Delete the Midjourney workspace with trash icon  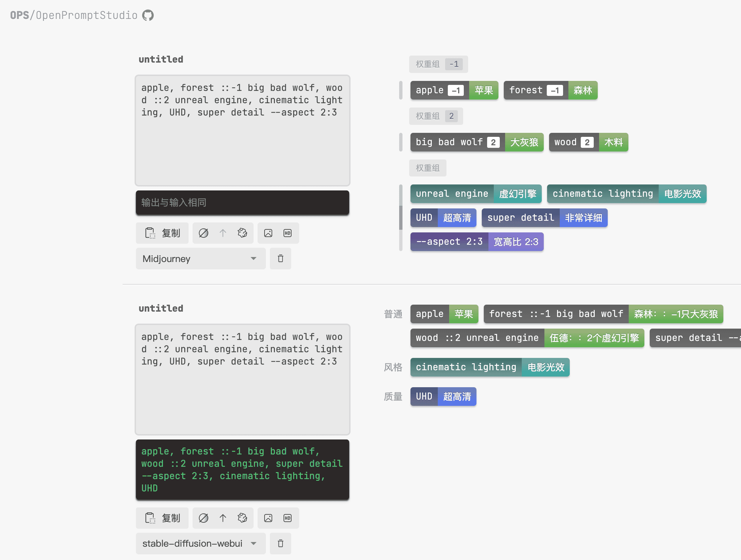click(x=281, y=258)
